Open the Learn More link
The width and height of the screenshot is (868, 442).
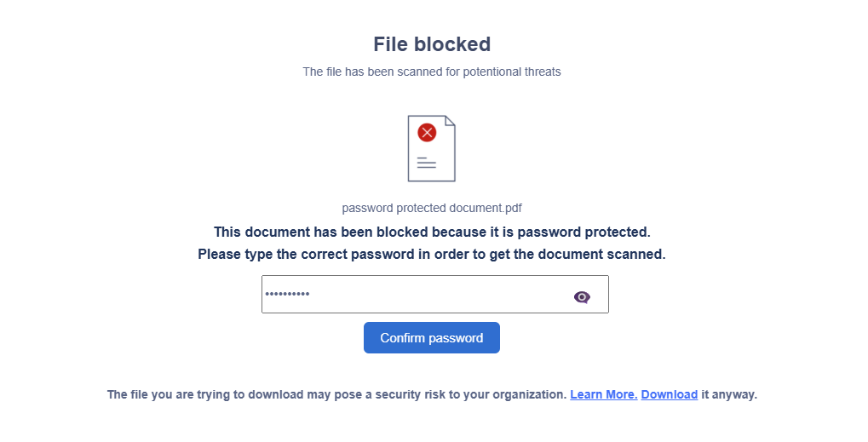click(x=603, y=394)
